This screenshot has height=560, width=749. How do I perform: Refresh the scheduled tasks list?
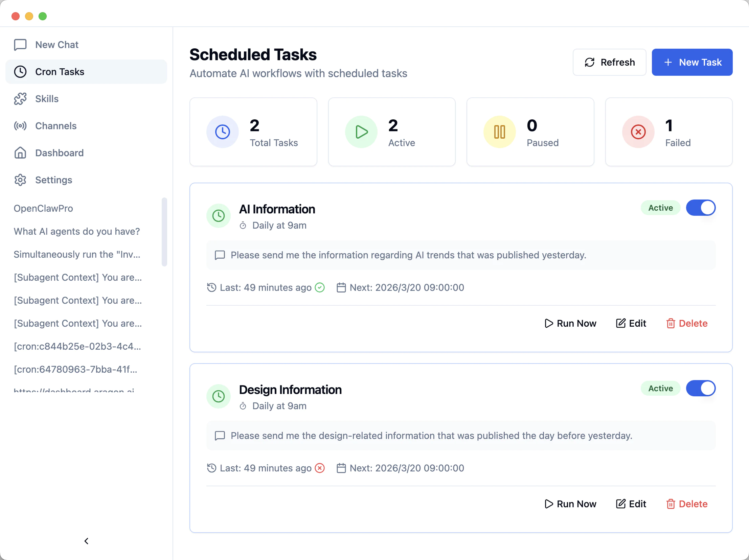point(609,62)
